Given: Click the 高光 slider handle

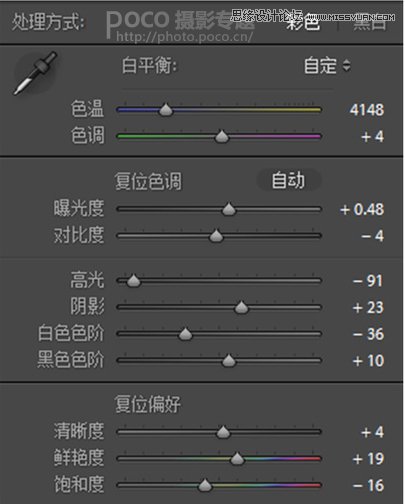Looking at the screenshot, I should (x=133, y=280).
